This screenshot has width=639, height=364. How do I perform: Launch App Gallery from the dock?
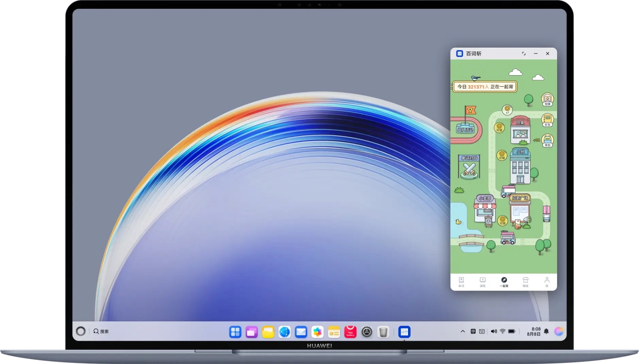tap(350, 332)
